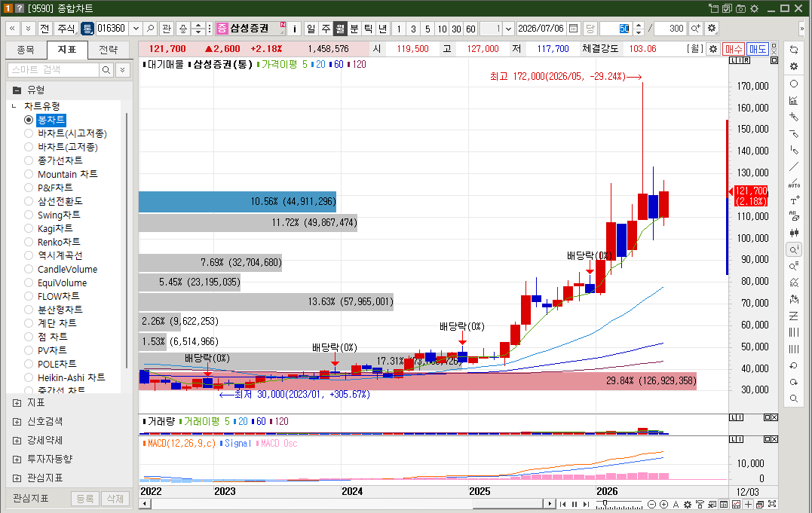Screen dimensions: 812x513
Task: Click the zoom out minus circle icon
Action: [x=652, y=504]
